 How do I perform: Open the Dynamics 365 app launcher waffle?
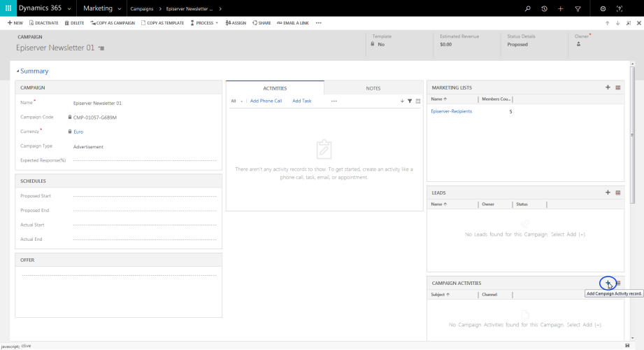[x=8, y=8]
